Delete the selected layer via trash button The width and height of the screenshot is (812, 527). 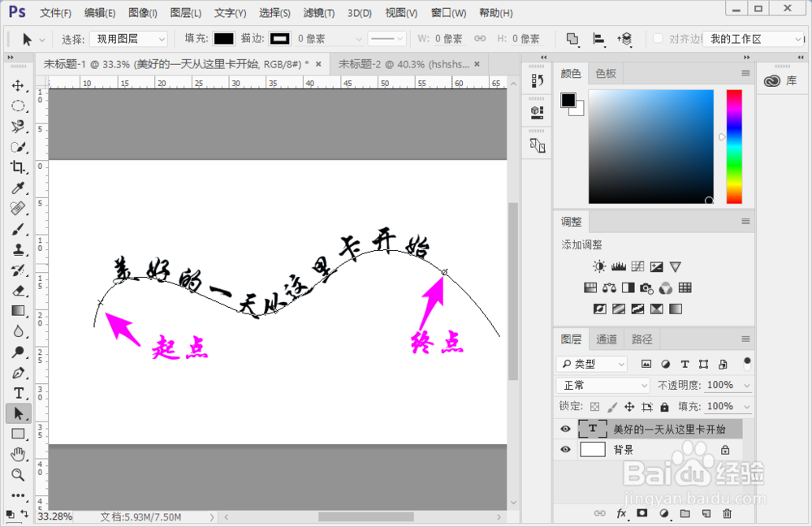click(x=727, y=513)
